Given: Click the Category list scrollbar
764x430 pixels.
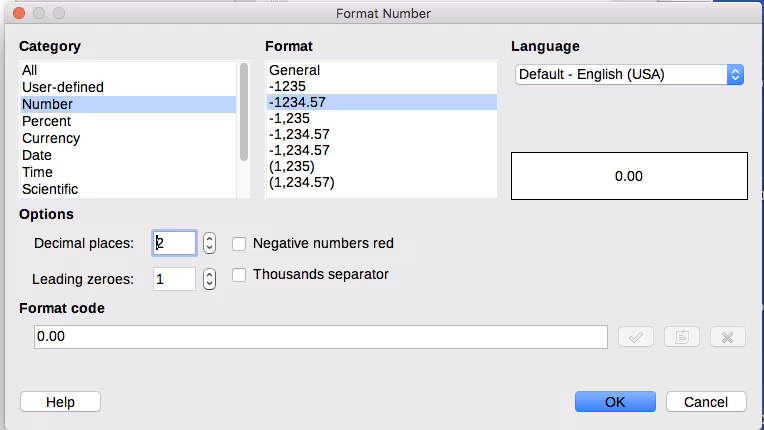Looking at the screenshot, I should tap(244, 112).
